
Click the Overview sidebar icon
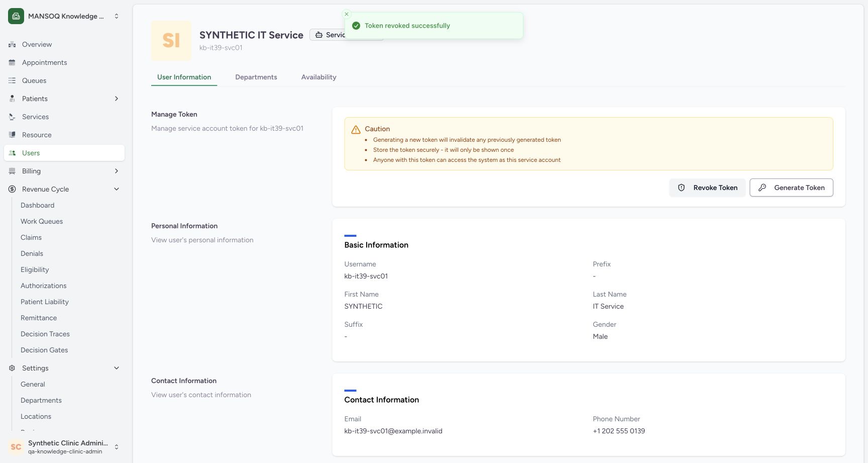tap(12, 44)
